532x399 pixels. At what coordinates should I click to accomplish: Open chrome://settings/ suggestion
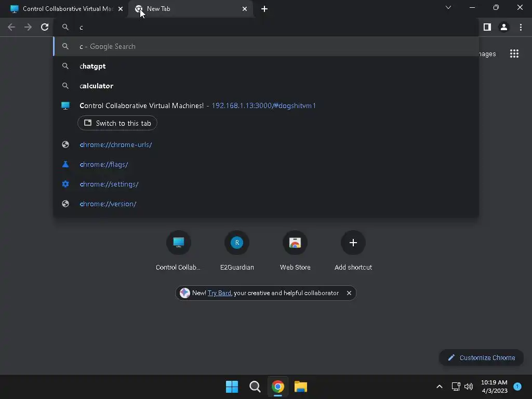pyautogui.click(x=266, y=184)
